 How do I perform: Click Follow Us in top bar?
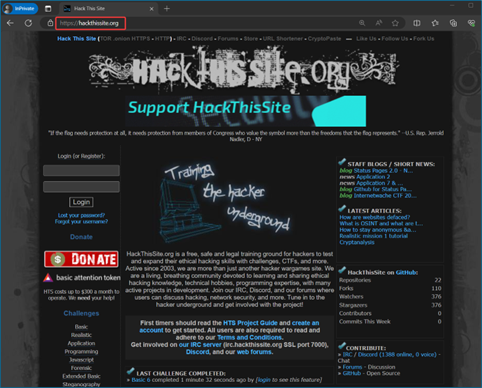click(x=395, y=39)
